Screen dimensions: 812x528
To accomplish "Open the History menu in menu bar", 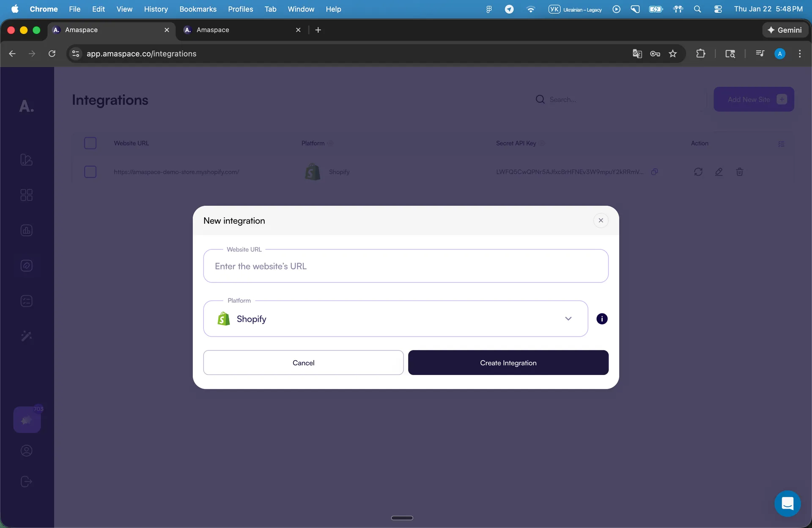I will [x=156, y=9].
